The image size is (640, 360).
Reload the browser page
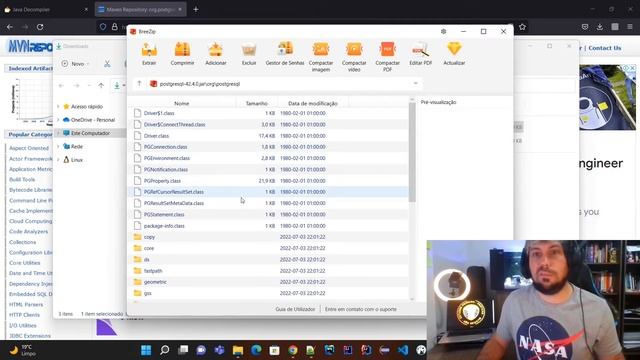[40, 27]
